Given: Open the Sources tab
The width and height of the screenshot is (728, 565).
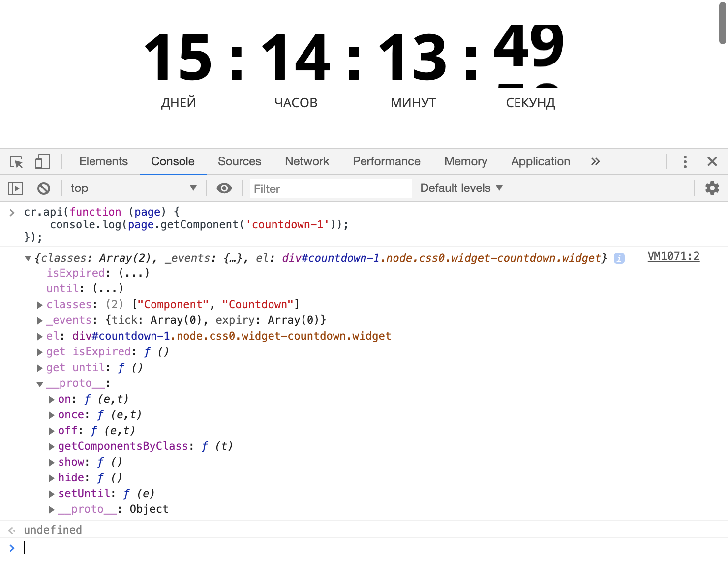Looking at the screenshot, I should tap(240, 161).
